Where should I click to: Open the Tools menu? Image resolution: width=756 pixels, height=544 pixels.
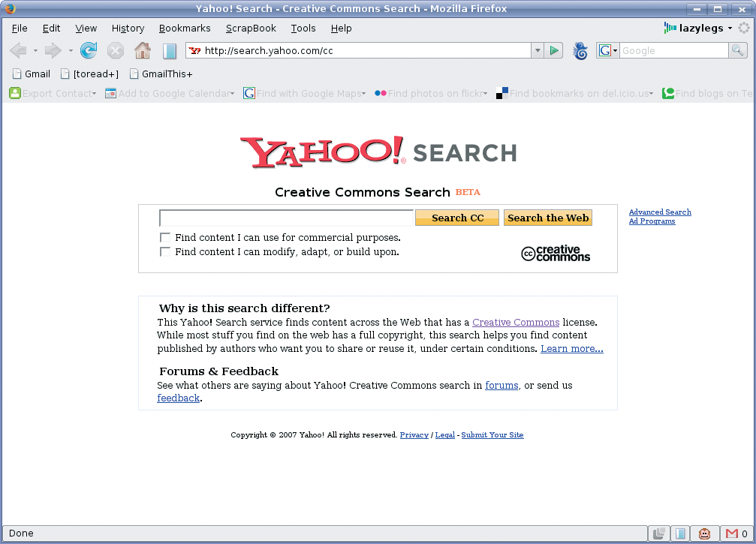tap(303, 29)
